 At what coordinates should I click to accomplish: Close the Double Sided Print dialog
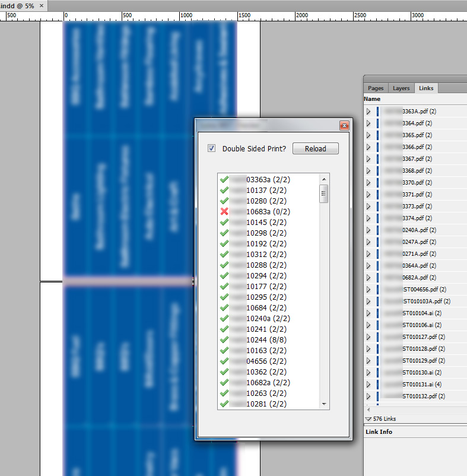(x=344, y=126)
